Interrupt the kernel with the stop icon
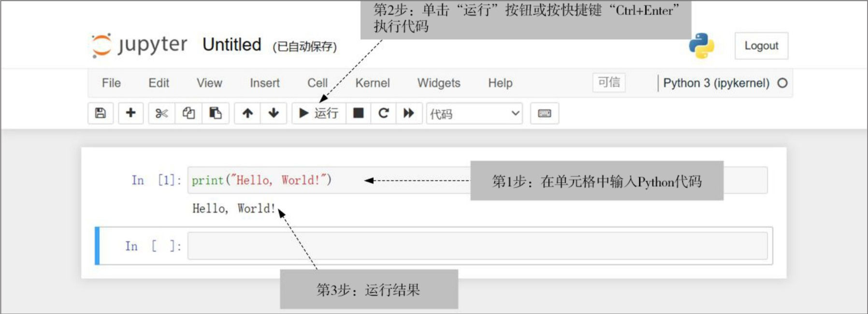 (x=358, y=113)
